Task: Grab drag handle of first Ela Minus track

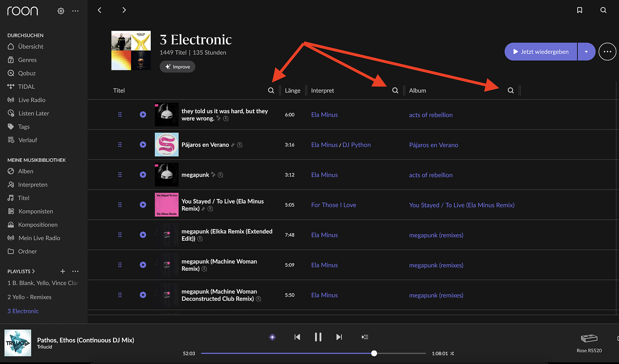Action: click(120, 115)
